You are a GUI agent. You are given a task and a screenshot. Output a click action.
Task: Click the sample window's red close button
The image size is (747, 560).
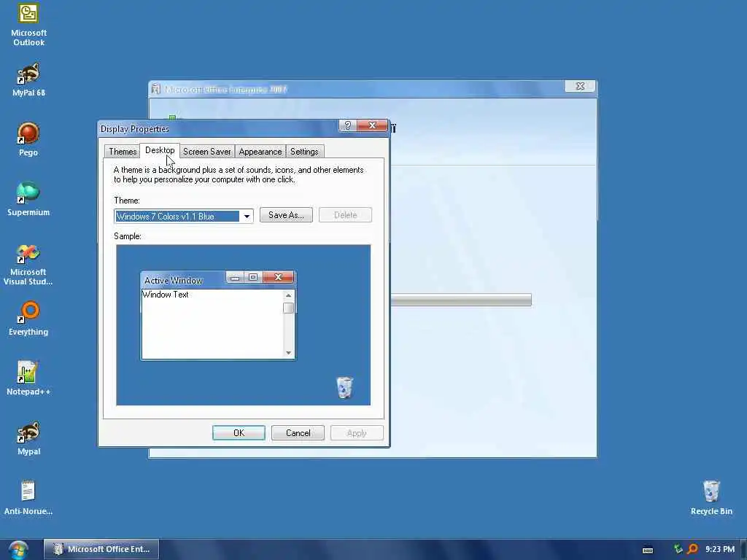278,277
